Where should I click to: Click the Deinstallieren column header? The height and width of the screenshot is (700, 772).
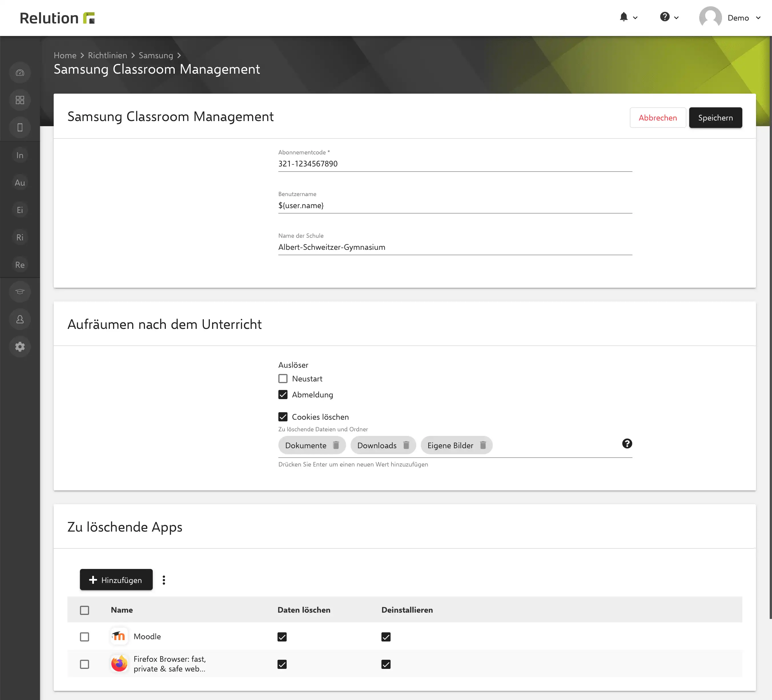click(407, 610)
